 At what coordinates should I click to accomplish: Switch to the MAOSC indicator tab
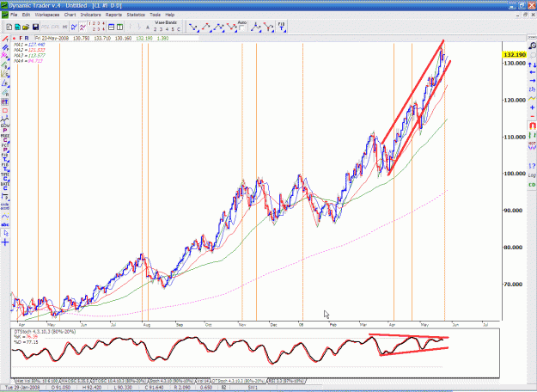(x=76, y=381)
